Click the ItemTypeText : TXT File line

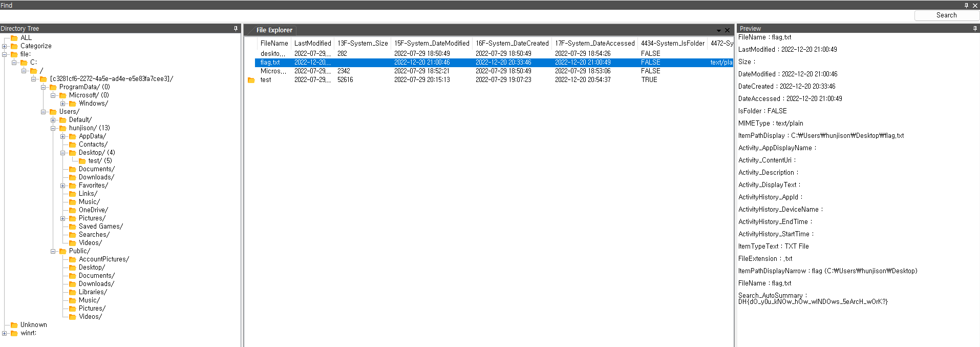pos(774,247)
